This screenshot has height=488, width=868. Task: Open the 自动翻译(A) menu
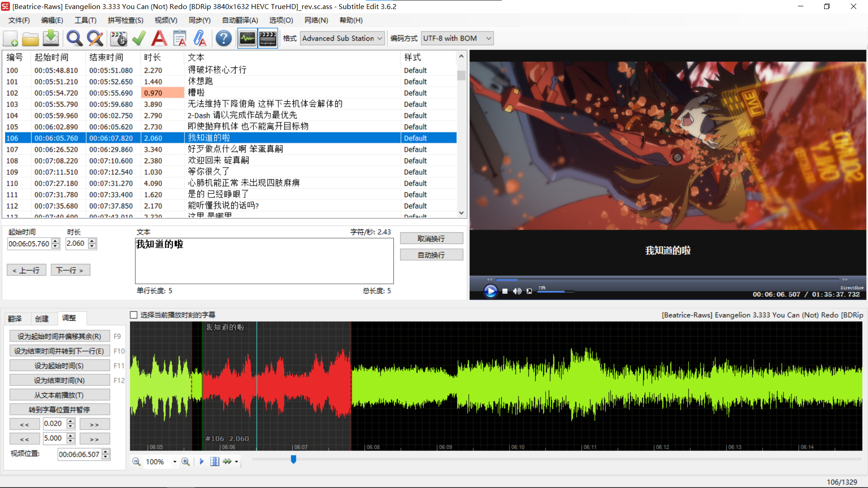click(x=240, y=20)
